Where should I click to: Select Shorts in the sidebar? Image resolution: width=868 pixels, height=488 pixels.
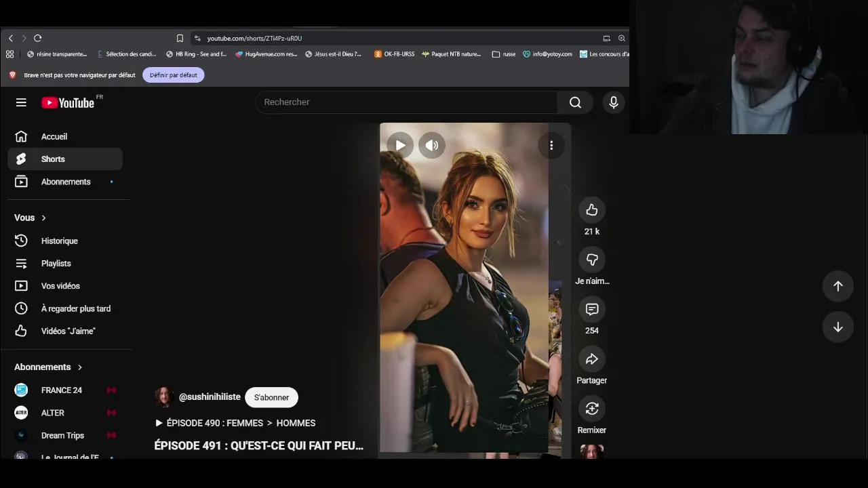(65, 159)
